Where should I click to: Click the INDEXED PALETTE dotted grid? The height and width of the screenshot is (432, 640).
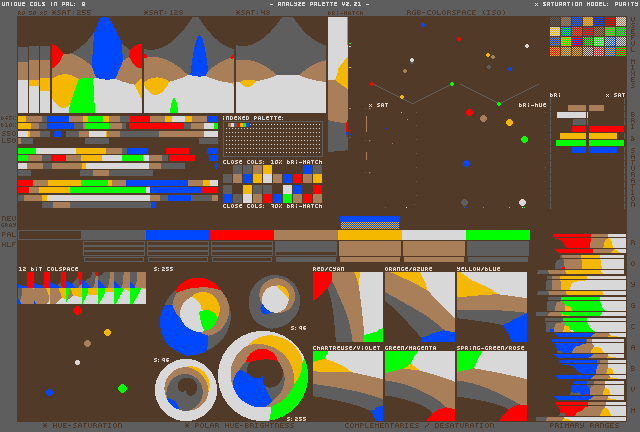tap(273, 139)
